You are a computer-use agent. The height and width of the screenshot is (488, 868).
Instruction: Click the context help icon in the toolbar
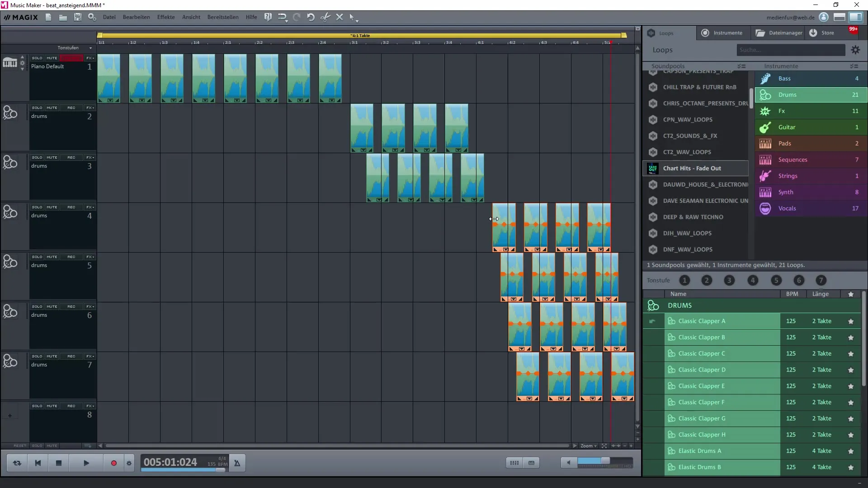[268, 17]
